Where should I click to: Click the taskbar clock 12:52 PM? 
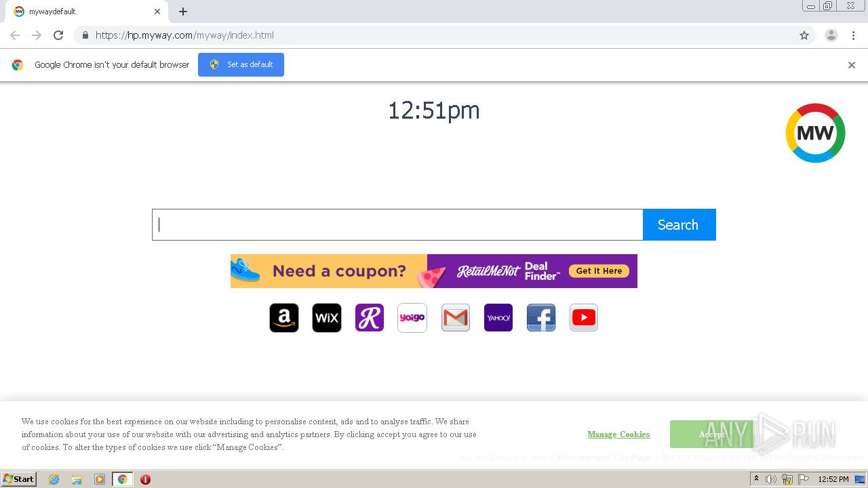(x=833, y=479)
